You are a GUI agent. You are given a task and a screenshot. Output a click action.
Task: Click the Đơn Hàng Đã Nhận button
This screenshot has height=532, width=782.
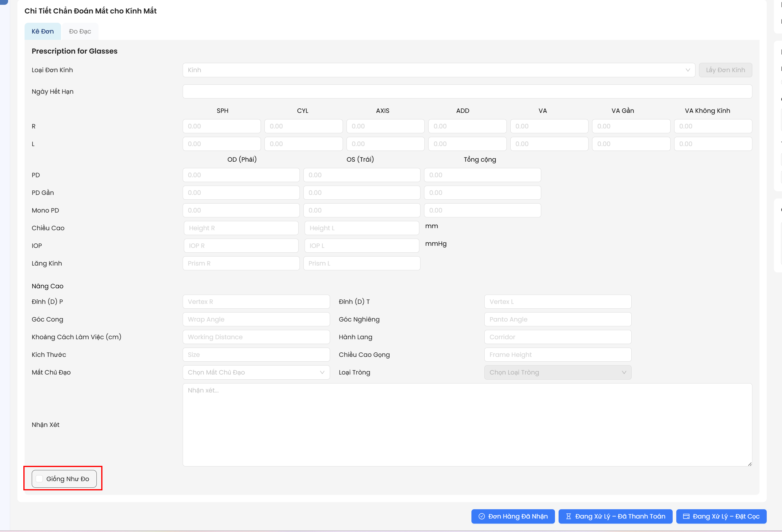tap(513, 516)
